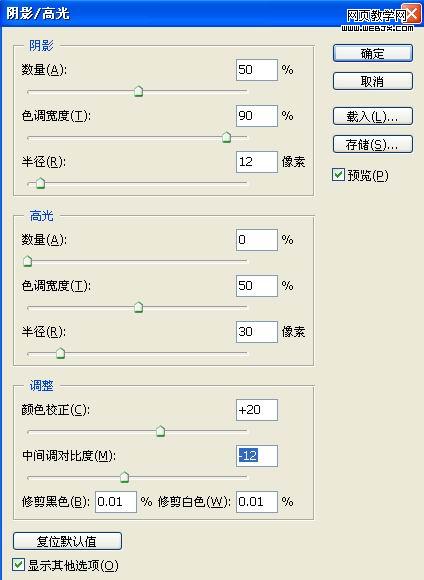Uncheck 显示其他选项(O) checkbox
The image size is (424, 580).
pos(18,565)
